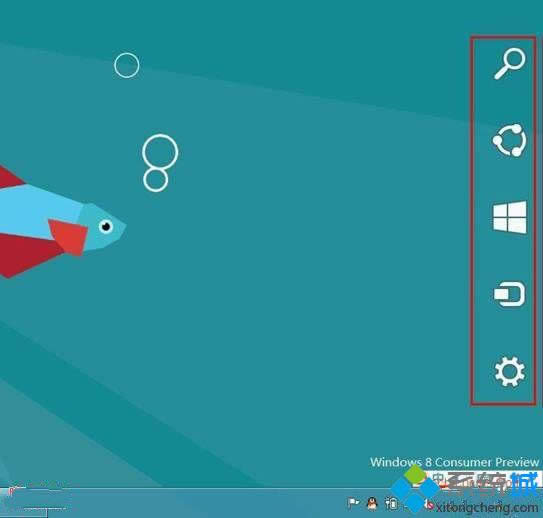
Task: Open the Search charm
Action: pyautogui.click(x=509, y=64)
